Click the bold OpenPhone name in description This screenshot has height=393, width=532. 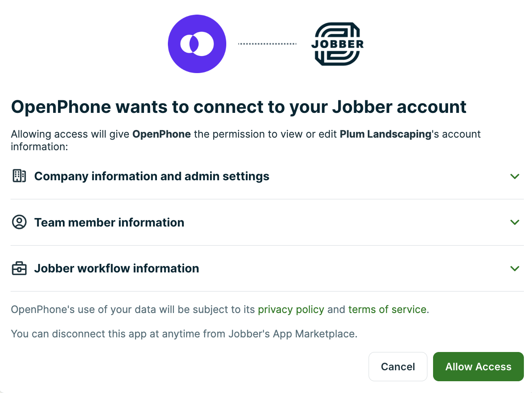point(161,134)
